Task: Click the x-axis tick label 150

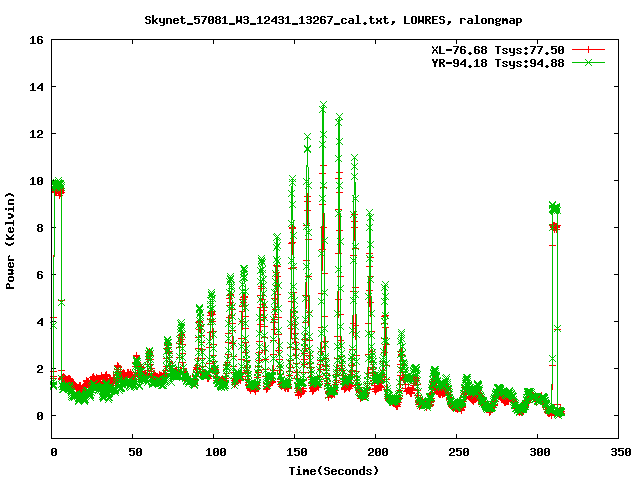Action: 297,452
